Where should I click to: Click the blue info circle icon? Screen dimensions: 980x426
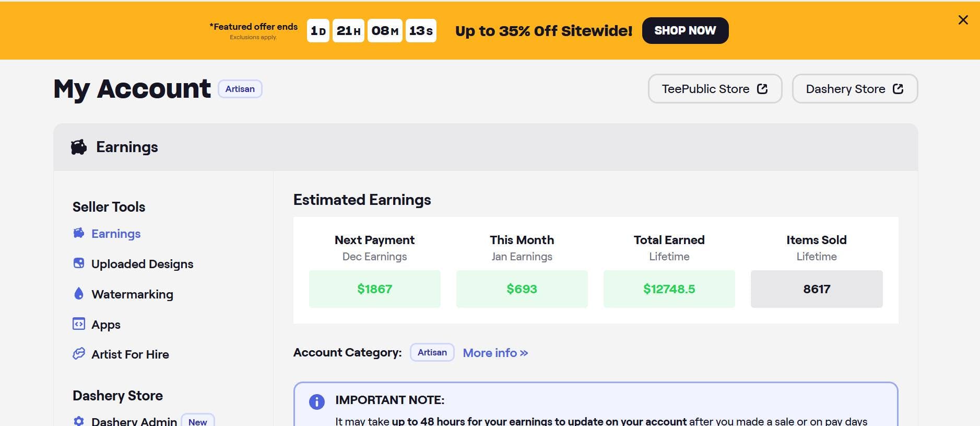[317, 401]
